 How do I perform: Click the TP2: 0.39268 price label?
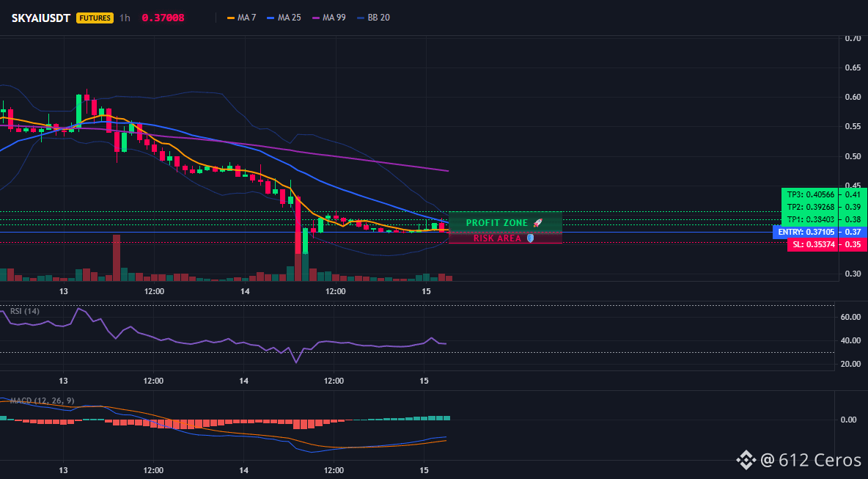812,207
